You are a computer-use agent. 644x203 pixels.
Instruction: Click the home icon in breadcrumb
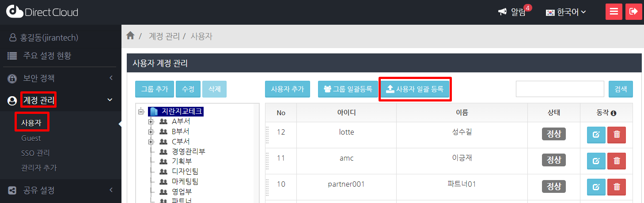(x=130, y=36)
